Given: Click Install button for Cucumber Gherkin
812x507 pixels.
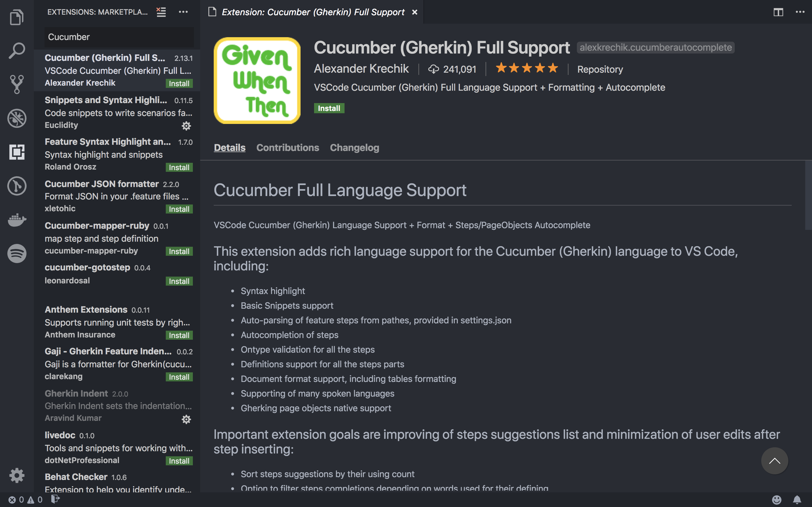Looking at the screenshot, I should click(x=328, y=108).
